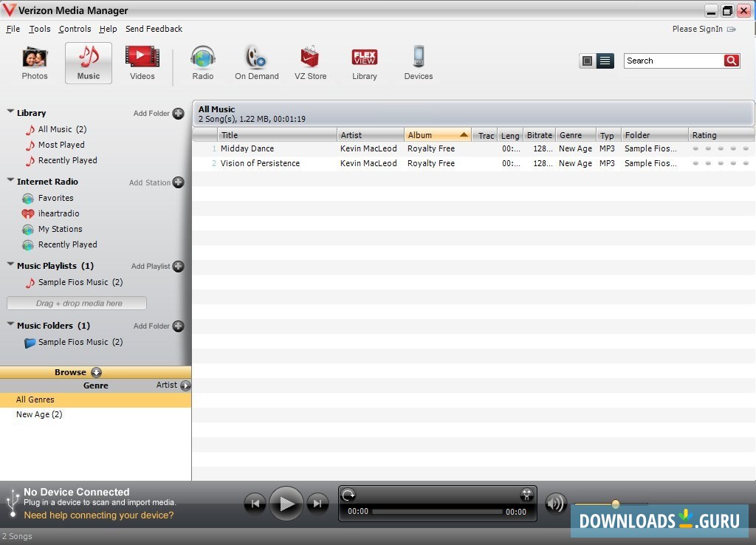This screenshot has height=545, width=756.
Task: Select the Music section icon
Action: click(89, 63)
